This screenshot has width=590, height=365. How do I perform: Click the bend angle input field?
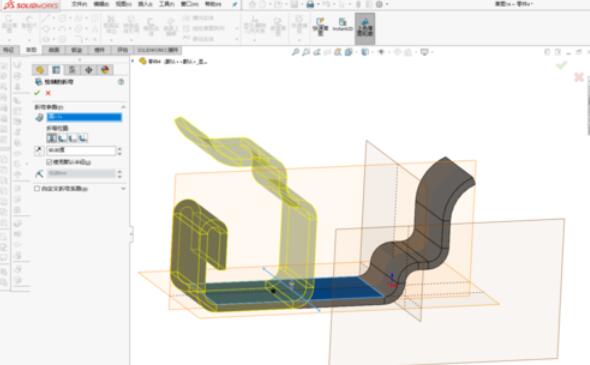click(81, 151)
